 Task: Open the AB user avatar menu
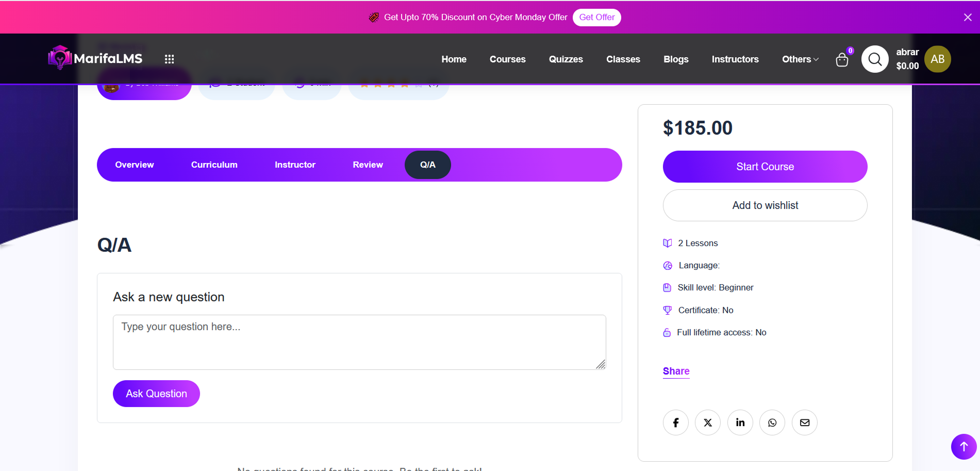coord(937,59)
